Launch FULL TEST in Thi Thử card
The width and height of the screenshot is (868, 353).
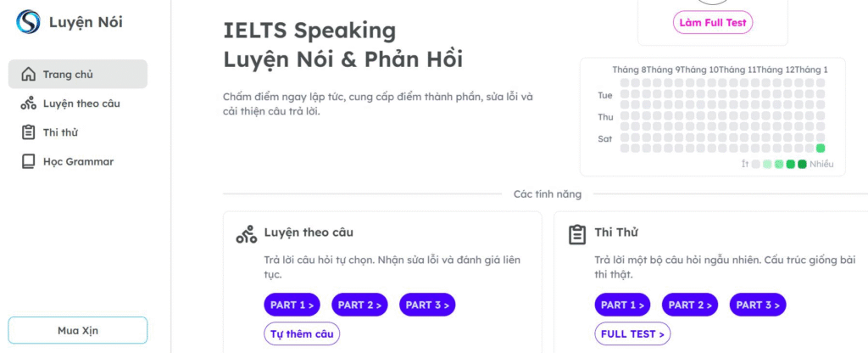[632, 333]
